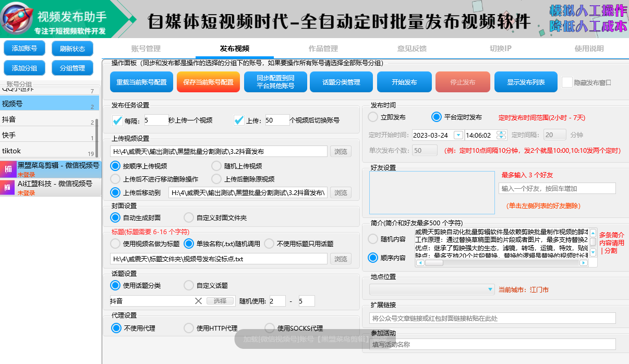Click 添加账号 button
This screenshot has width=629, height=364.
click(25, 48)
